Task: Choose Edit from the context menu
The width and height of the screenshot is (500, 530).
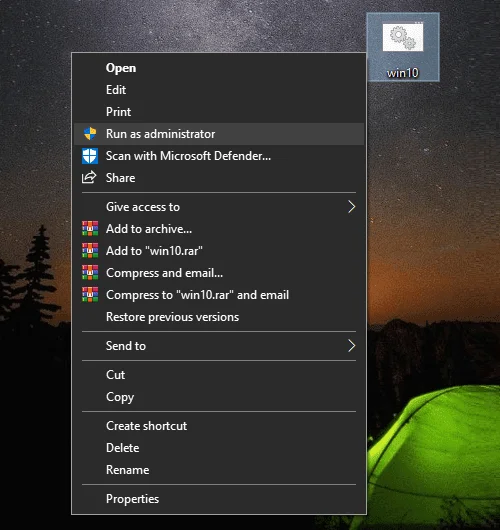Action: tap(219, 90)
